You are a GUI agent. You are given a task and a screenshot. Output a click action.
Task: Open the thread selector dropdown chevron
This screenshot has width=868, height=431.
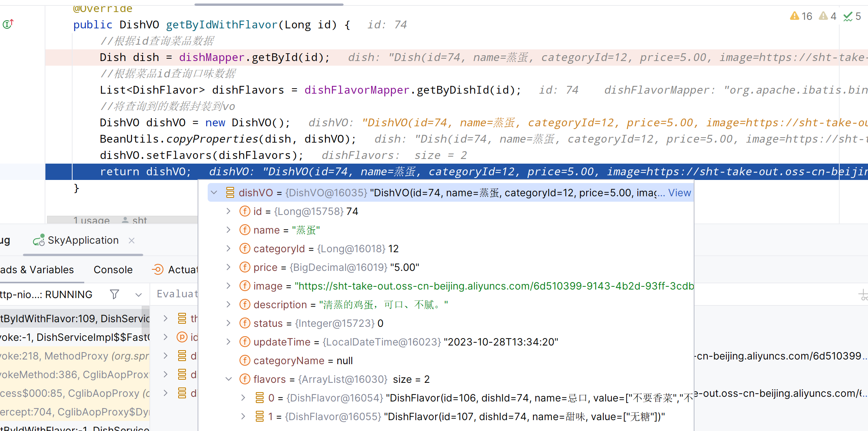click(139, 295)
